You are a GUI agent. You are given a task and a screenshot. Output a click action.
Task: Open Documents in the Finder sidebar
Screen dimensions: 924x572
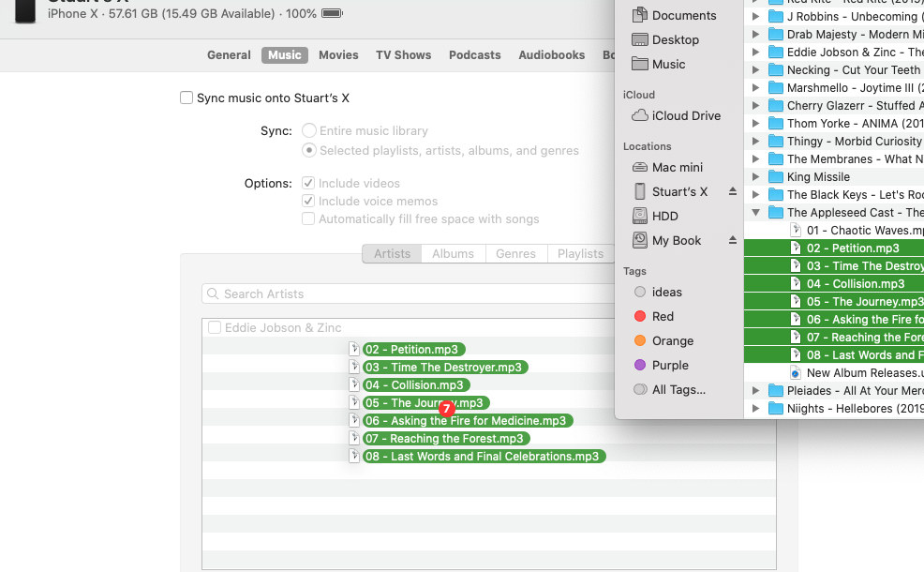point(674,15)
